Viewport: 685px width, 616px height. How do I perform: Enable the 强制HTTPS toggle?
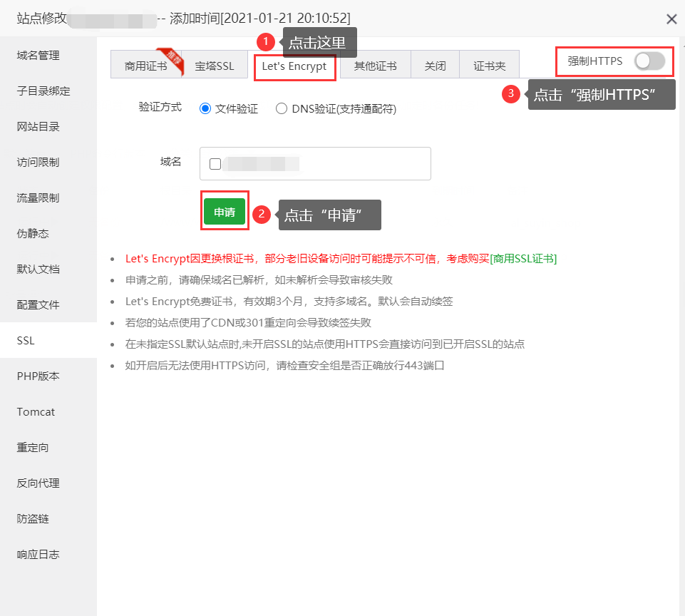point(649,62)
